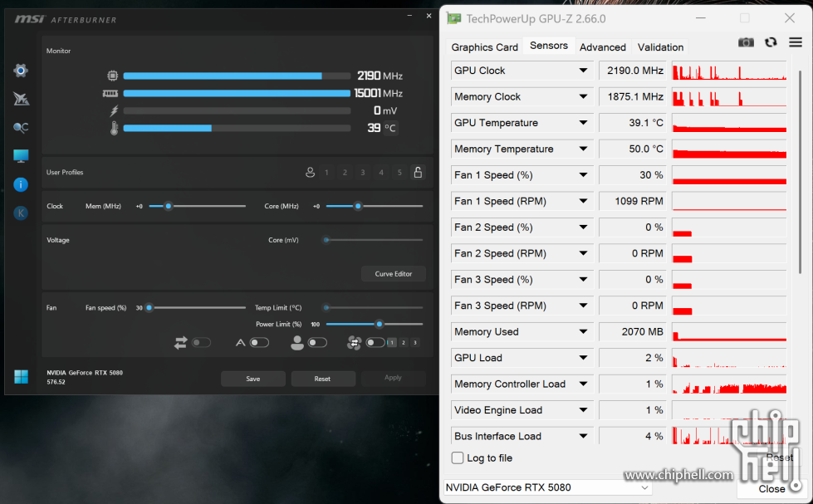Open the Fan 1 Speed (%) dropdown
813x504 pixels.
tap(583, 174)
